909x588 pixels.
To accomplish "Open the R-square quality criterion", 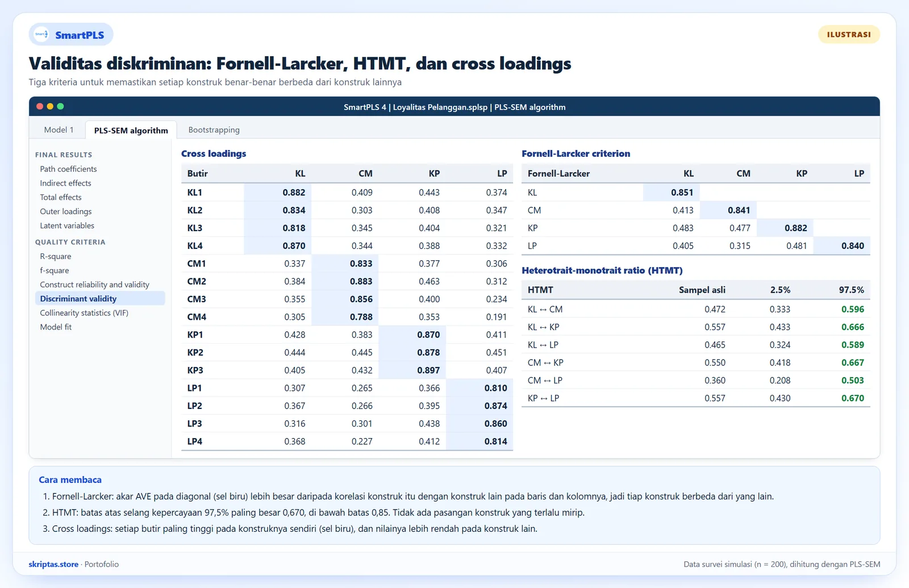I will click(56, 256).
